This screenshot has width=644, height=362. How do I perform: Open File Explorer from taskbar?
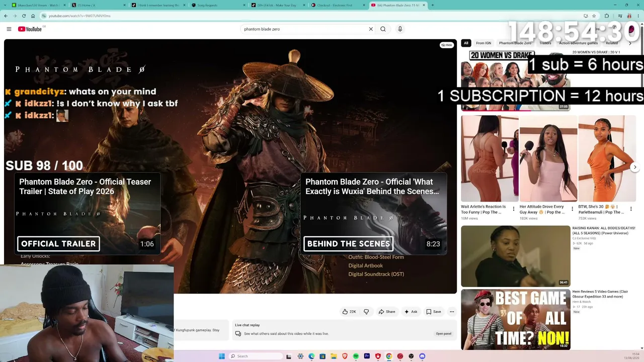(x=334, y=356)
